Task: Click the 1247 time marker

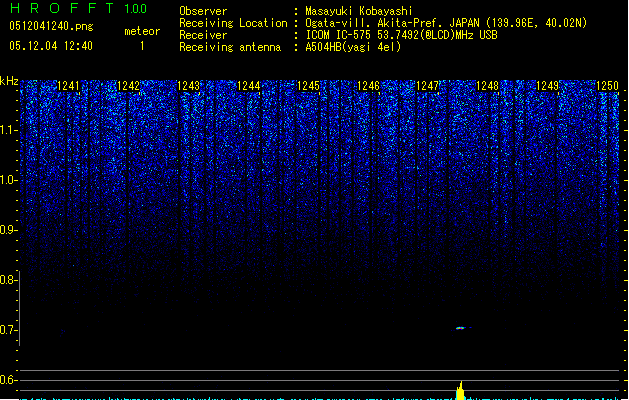Action: 428,86
